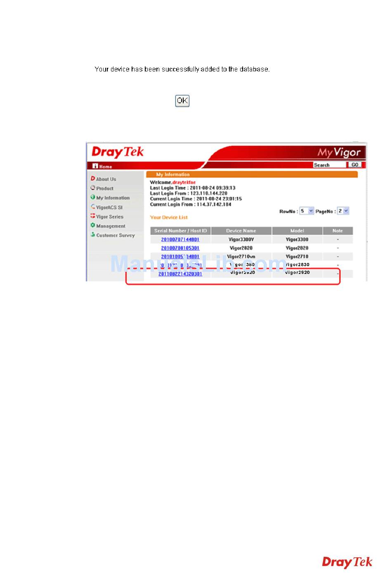Click the Customer Survey sidebar icon

coord(93,234)
